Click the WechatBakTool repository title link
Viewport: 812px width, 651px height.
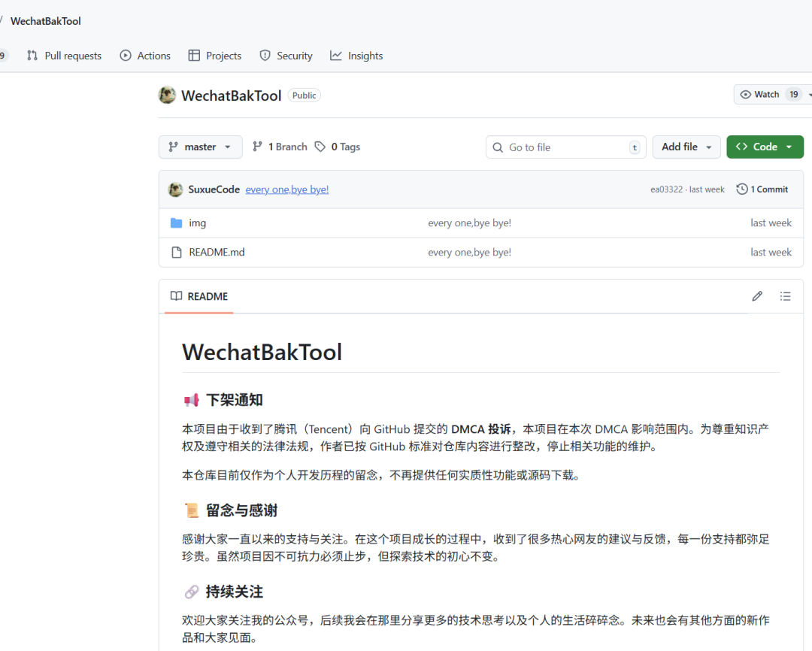pos(232,95)
